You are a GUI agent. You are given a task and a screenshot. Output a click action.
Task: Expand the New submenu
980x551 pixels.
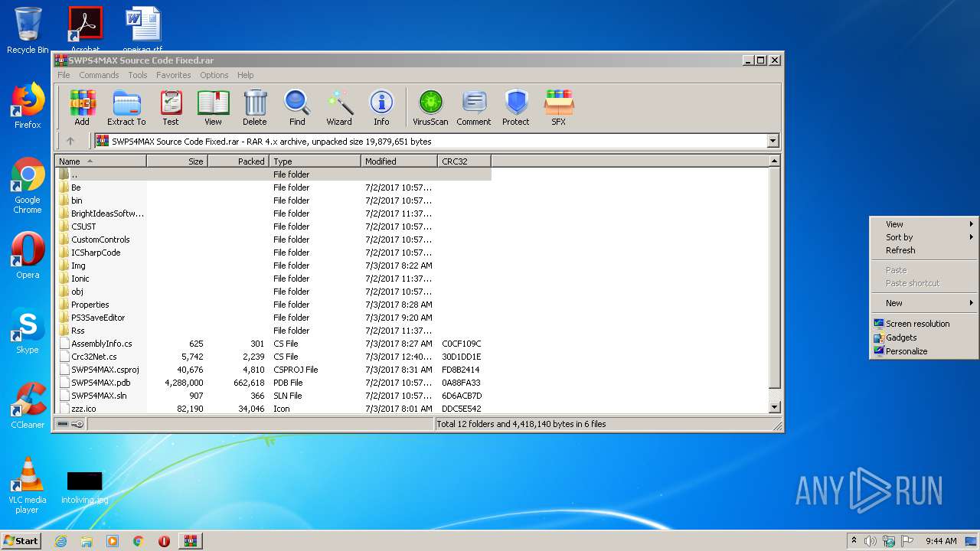(x=924, y=303)
